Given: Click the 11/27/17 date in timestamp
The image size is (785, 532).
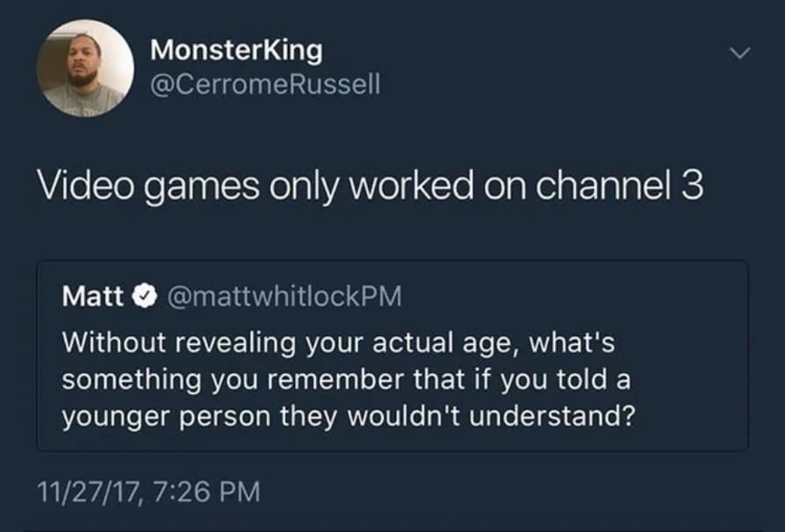Looking at the screenshot, I should pos(89,489).
